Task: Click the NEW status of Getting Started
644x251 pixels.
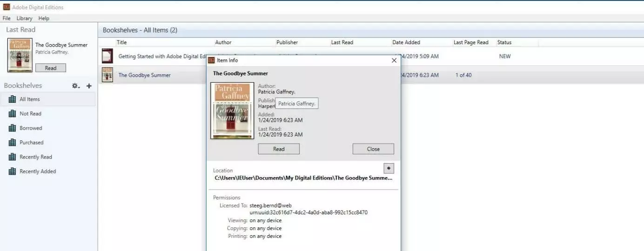Action: (x=505, y=56)
